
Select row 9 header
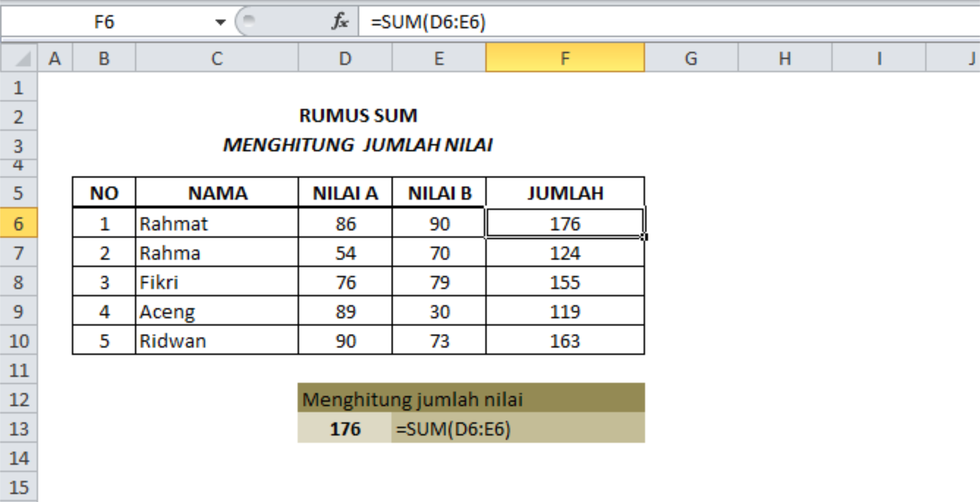point(19,311)
